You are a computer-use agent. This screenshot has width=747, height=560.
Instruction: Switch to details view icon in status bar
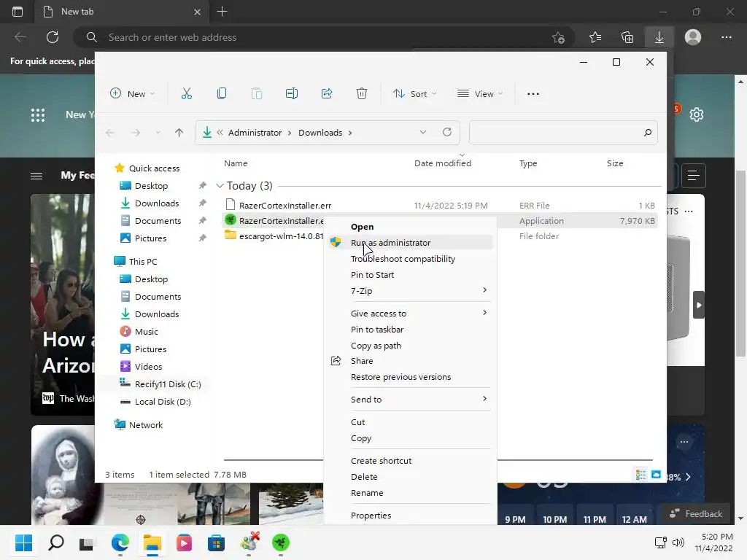click(640, 475)
